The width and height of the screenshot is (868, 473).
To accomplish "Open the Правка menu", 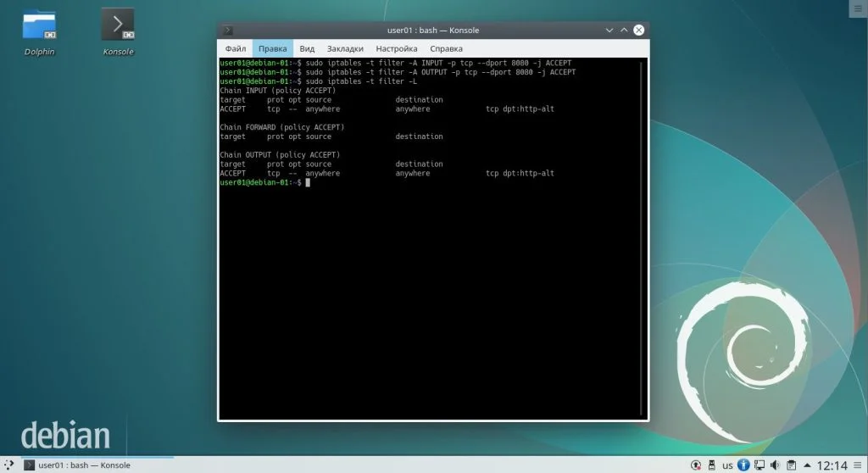I will click(x=272, y=48).
